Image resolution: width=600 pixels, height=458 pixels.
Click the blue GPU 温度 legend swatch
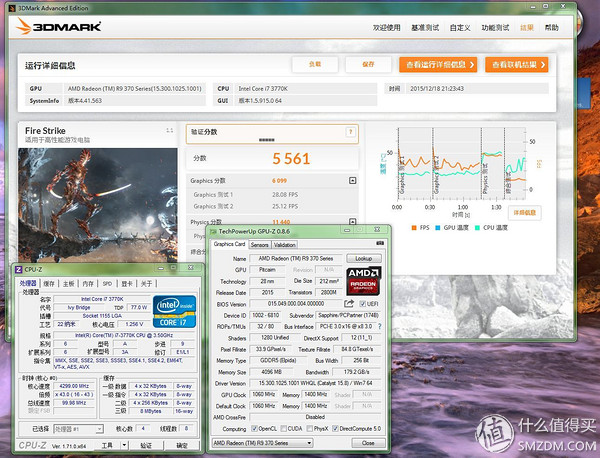438,228
